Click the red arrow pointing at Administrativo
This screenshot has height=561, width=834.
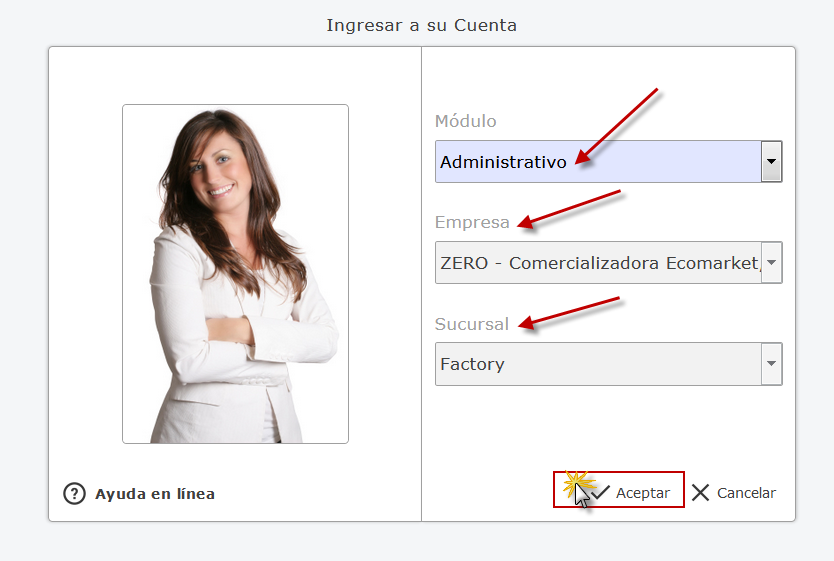(617, 127)
